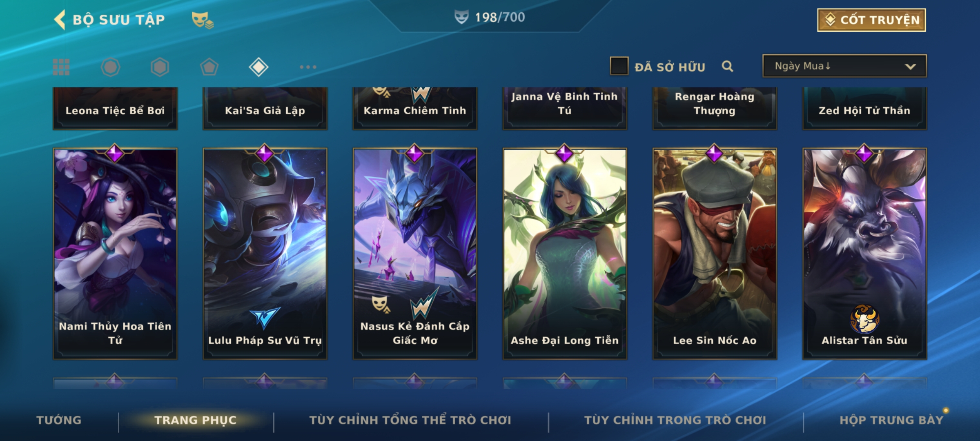Click the grid all-skins filter icon
The image size is (980, 441).
point(61,67)
